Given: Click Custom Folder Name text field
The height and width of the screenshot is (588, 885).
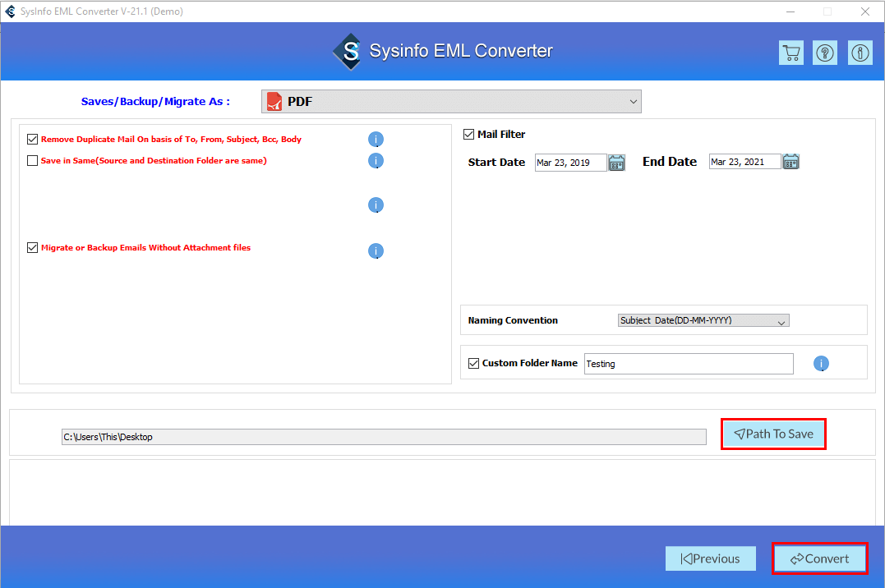Looking at the screenshot, I should (689, 364).
